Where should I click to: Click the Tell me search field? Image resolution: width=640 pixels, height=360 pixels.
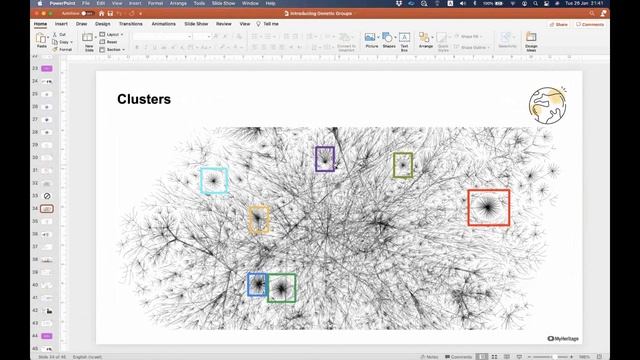[267, 24]
